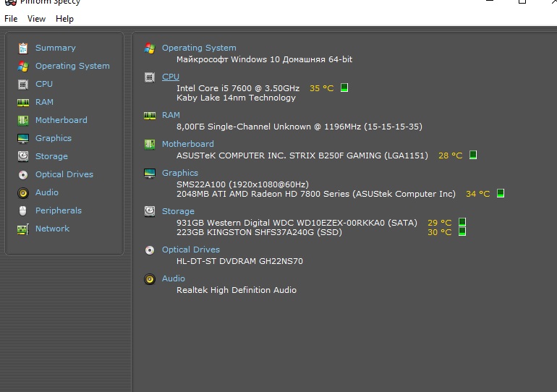557x392 pixels.
Task: Click the green Kingston SSD temperature indicator
Action: (462, 231)
